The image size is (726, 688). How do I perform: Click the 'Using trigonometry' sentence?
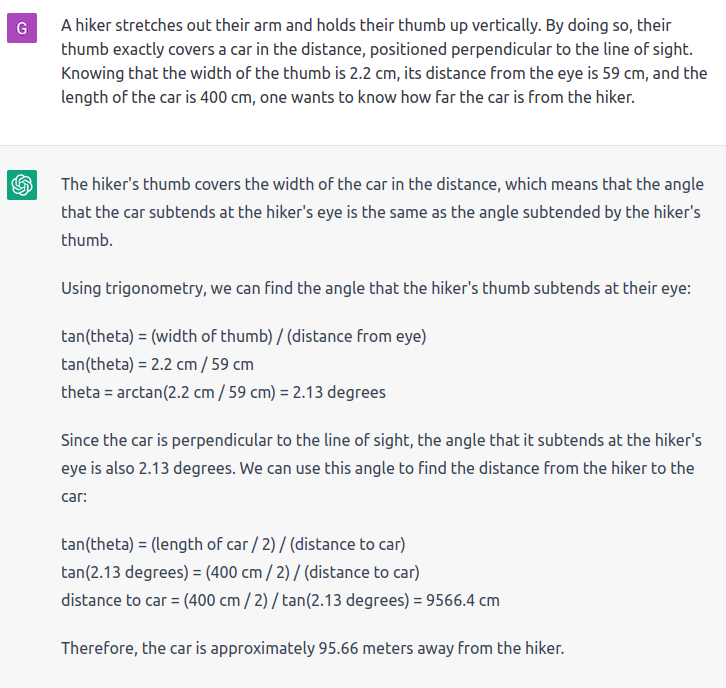click(x=376, y=288)
